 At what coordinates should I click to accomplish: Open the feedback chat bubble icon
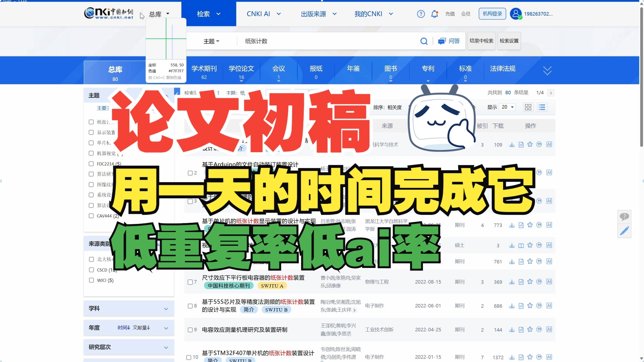[x=624, y=216]
